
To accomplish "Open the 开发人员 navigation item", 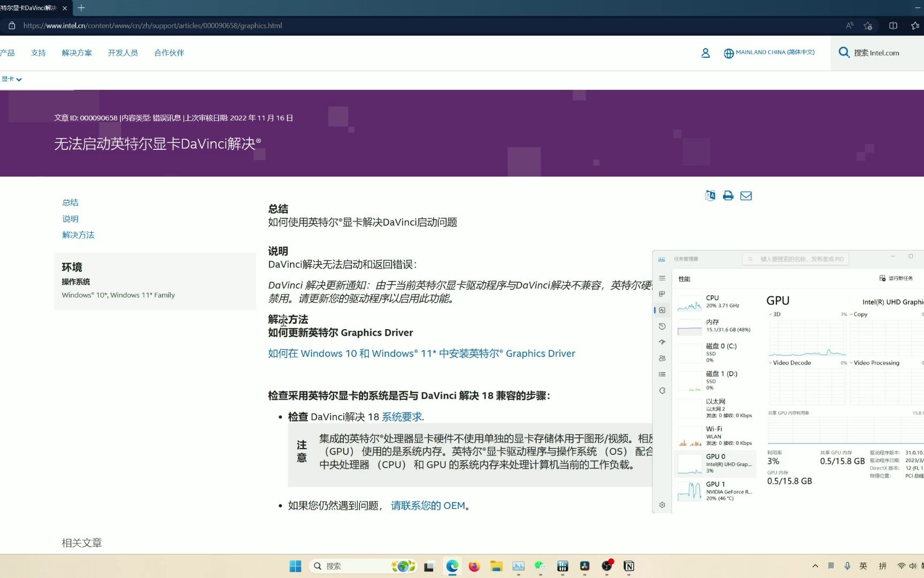I will tap(122, 52).
